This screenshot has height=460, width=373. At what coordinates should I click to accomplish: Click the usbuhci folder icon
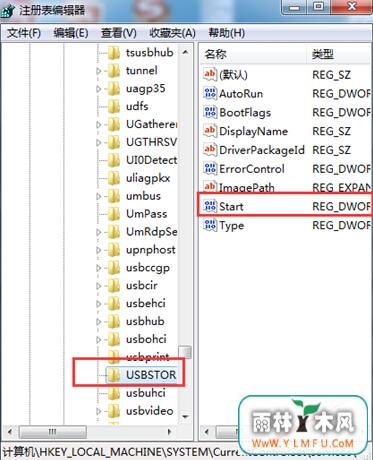pos(114,393)
